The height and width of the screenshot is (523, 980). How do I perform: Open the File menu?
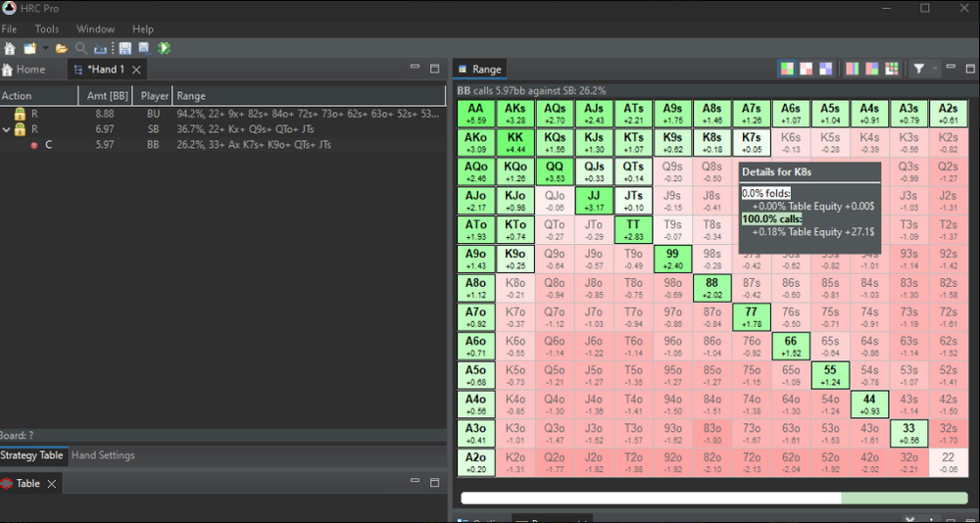point(10,28)
